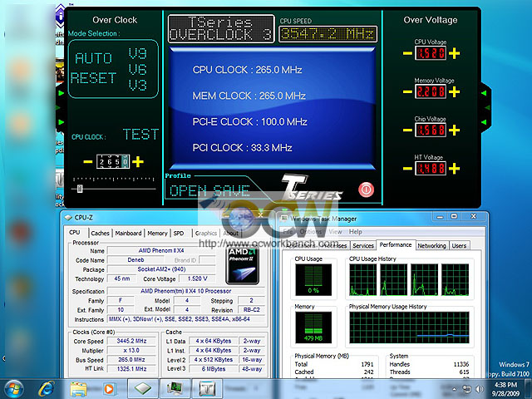
Task: Select the V6 overclock mode
Action: point(138,69)
